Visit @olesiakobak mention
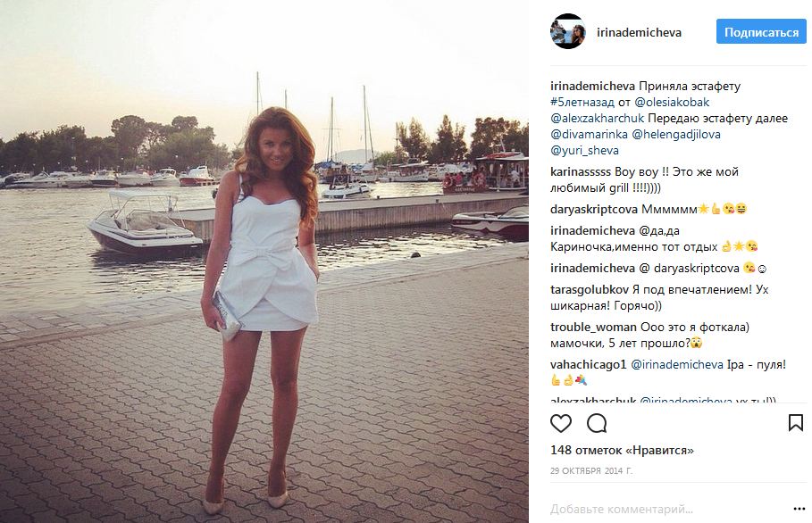This screenshot has height=523, width=812. point(672,102)
